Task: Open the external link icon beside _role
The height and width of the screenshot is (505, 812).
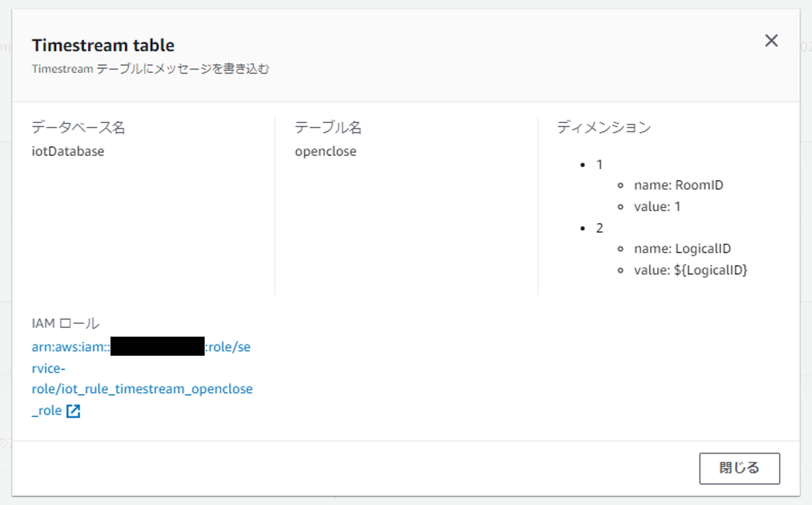Action: [73, 411]
